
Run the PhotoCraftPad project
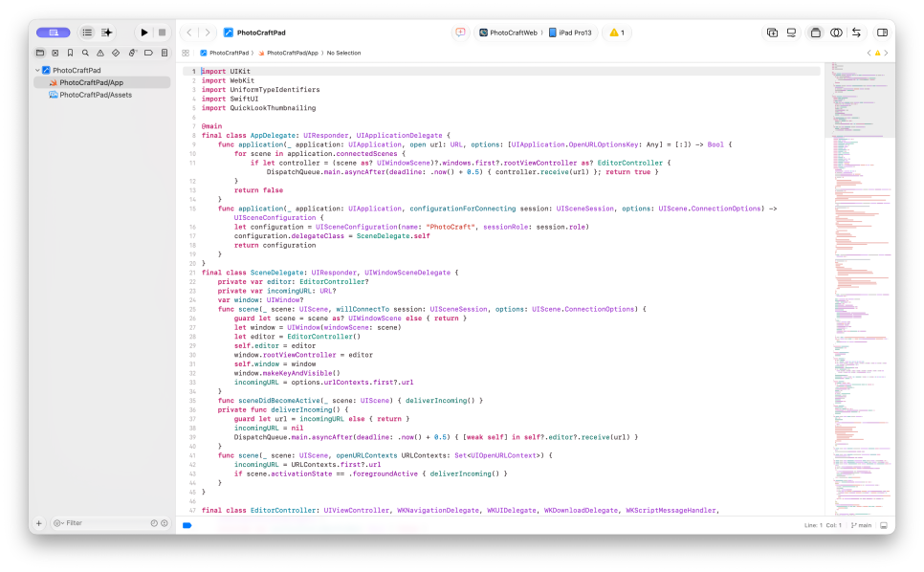tap(143, 33)
